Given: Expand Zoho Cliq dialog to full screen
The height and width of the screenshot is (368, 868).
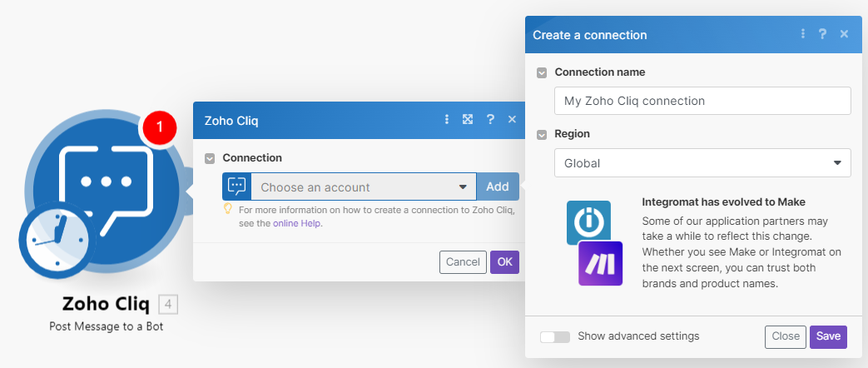Looking at the screenshot, I should 468,119.
